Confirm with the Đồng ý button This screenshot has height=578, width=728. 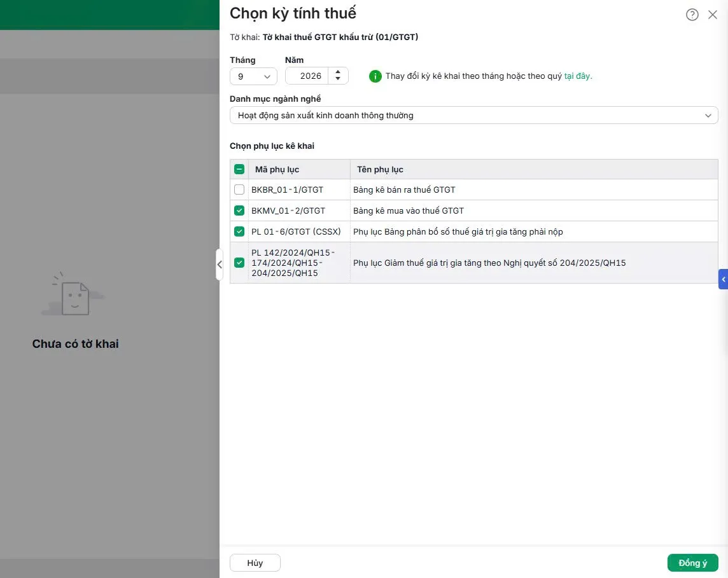click(x=693, y=563)
